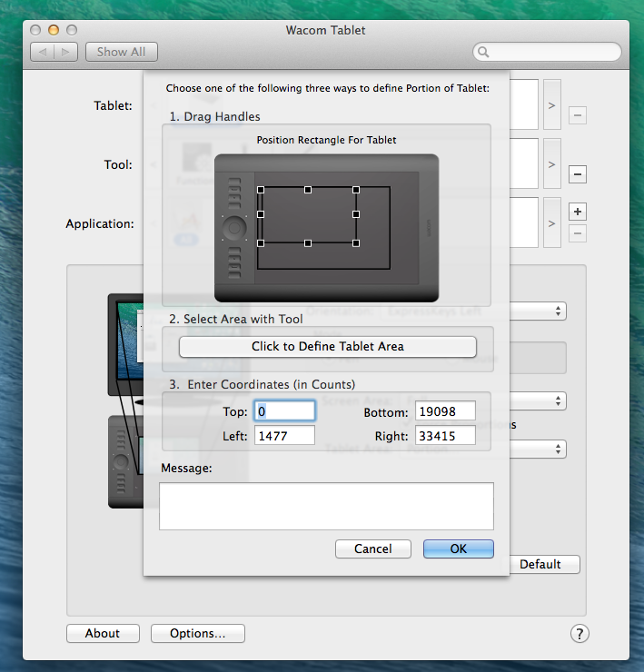Click the left-middle handle of tablet rectangle
The image size is (644, 672).
coord(261,213)
